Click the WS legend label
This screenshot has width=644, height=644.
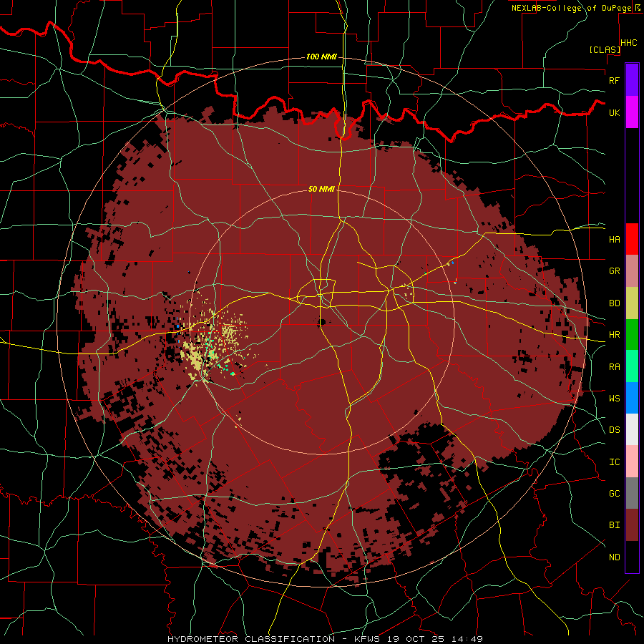(x=614, y=398)
